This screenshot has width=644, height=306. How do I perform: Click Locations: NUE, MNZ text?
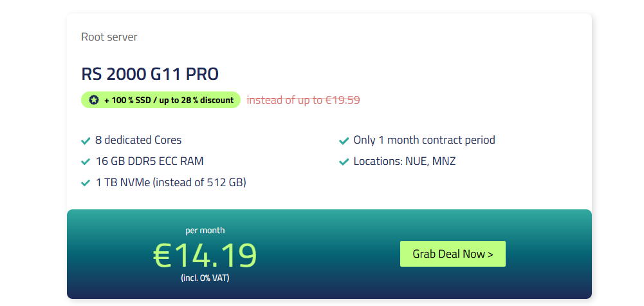[x=405, y=161]
